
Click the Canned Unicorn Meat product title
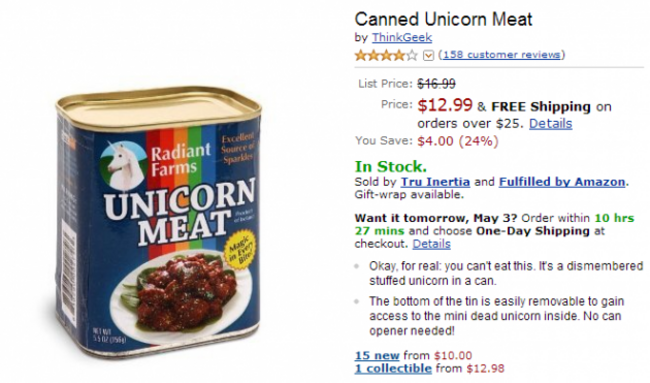444,19
